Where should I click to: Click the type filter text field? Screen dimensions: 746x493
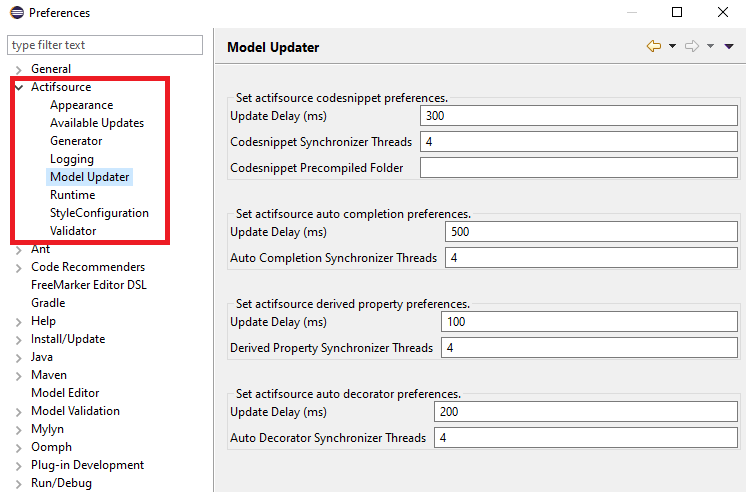pyautogui.click(x=105, y=45)
